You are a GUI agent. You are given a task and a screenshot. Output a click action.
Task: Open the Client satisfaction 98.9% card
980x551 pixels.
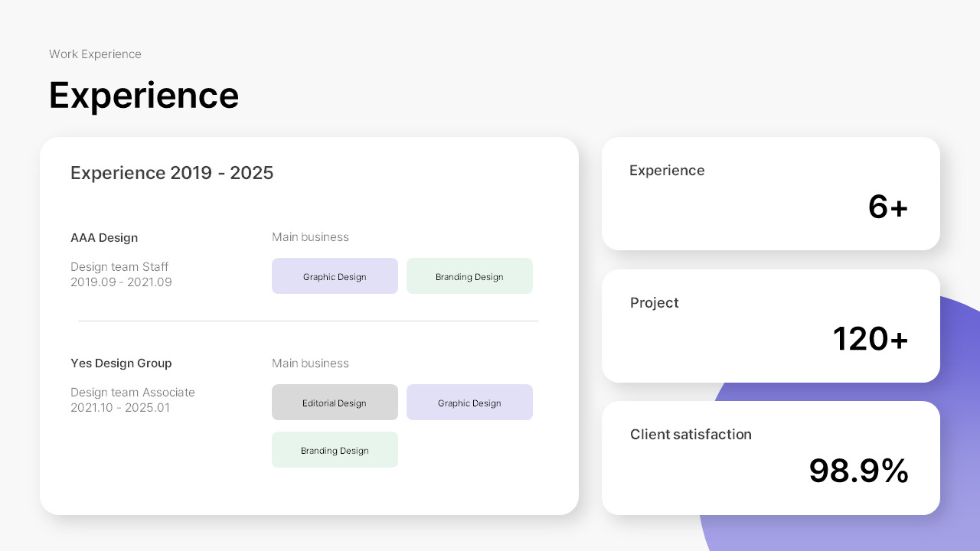click(771, 458)
